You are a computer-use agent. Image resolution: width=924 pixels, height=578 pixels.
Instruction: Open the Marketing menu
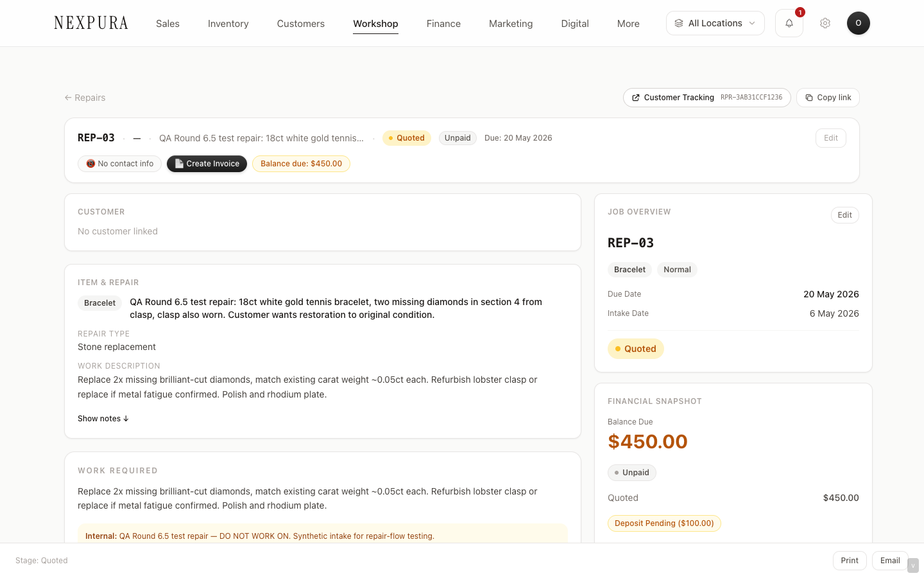coord(511,24)
